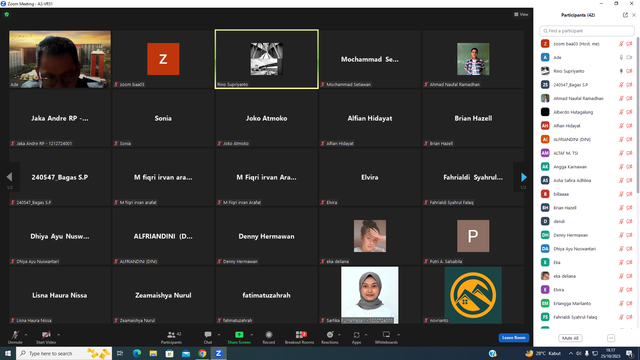Screen dimensions: 640x360
Task: Open Microsoft Edge from taskbar
Action: (137, 353)
